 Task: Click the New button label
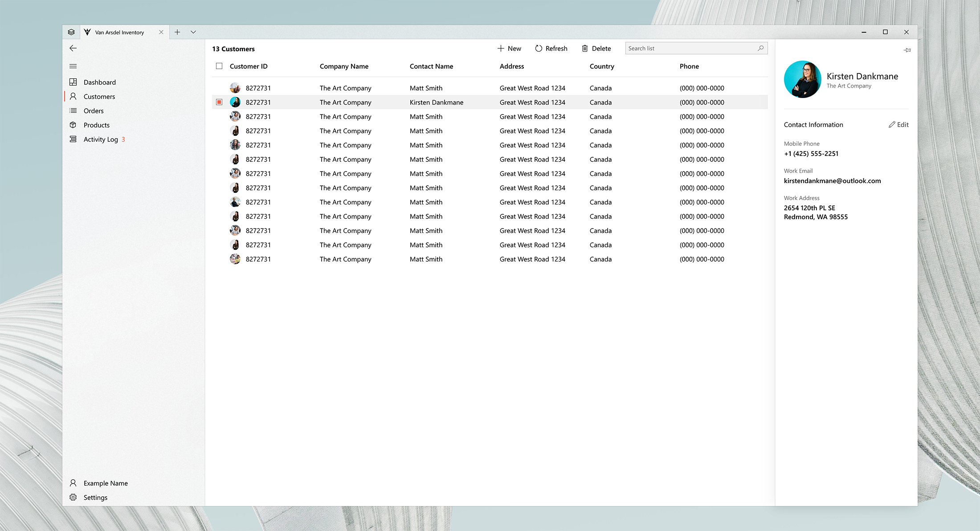pyautogui.click(x=514, y=48)
